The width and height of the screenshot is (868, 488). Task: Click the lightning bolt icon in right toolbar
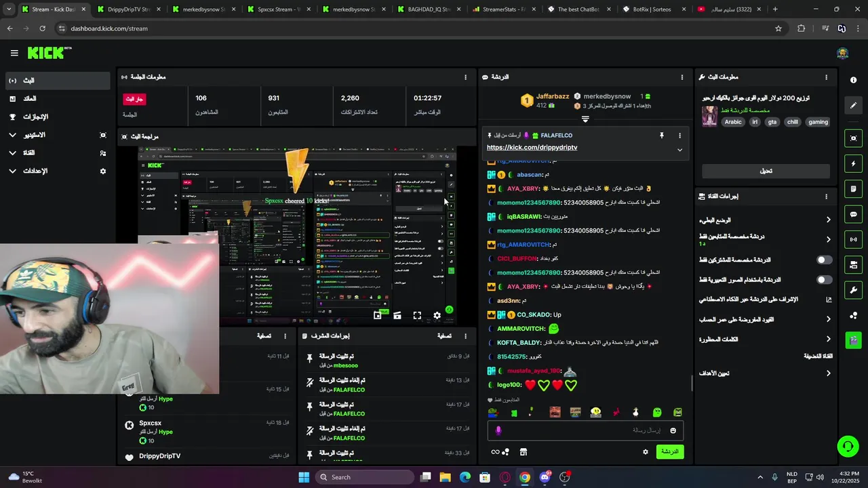tap(853, 164)
